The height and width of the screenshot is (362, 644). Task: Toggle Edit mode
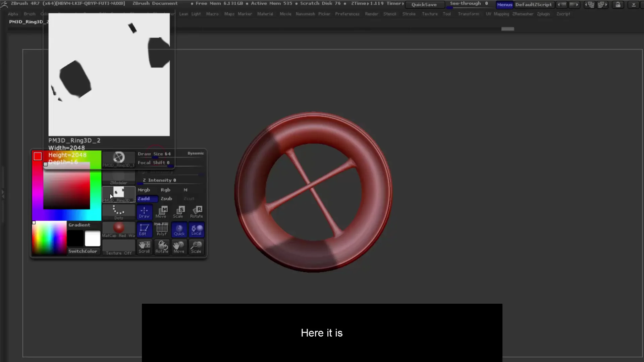click(144, 230)
